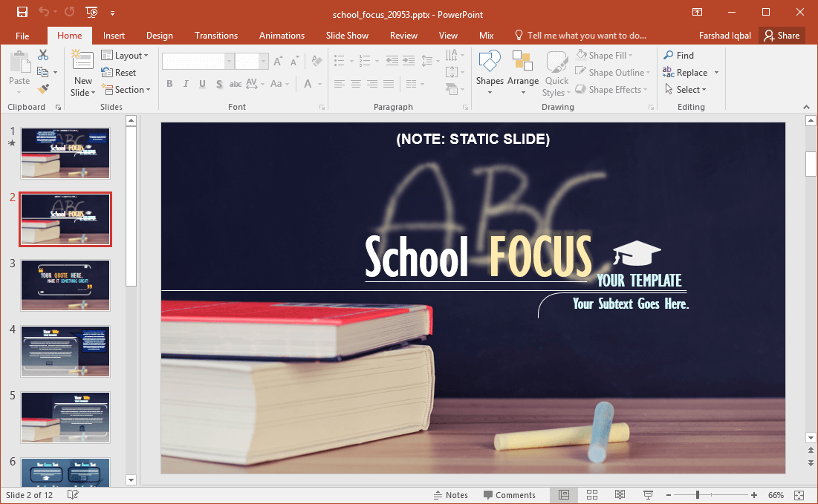Click the Cut scissors icon
818x504 pixels.
tap(43, 56)
